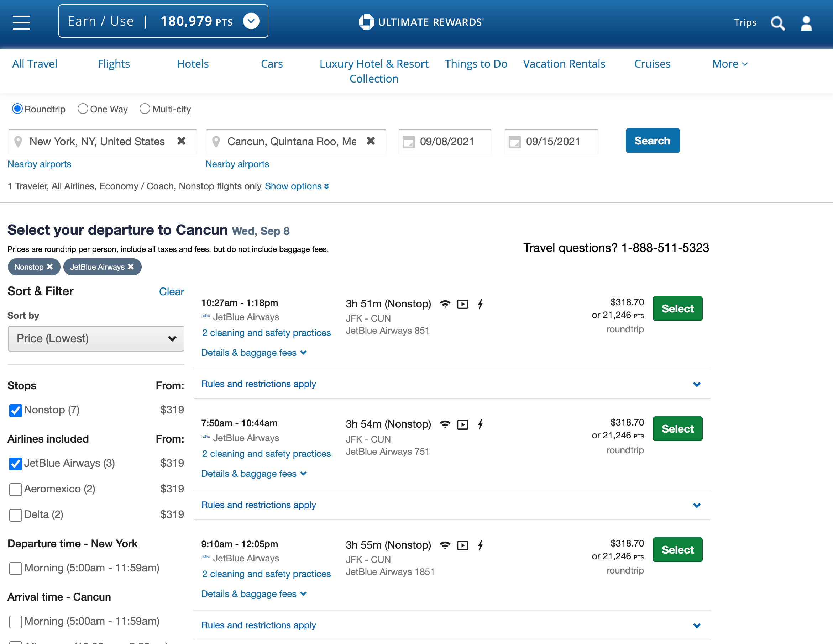Image resolution: width=833 pixels, height=644 pixels.
Task: Expand Details & baggage fees for flight 751
Action: (253, 474)
